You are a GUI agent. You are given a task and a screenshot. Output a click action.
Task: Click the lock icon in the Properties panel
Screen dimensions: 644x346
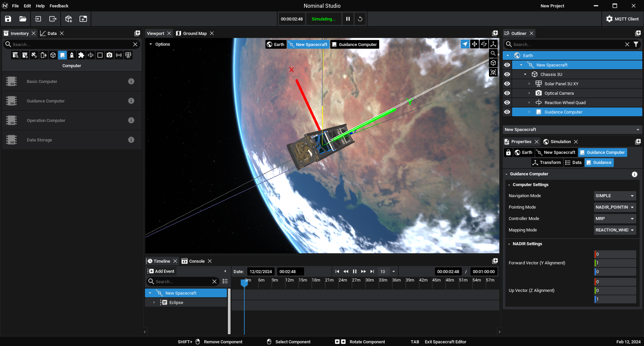point(508,153)
